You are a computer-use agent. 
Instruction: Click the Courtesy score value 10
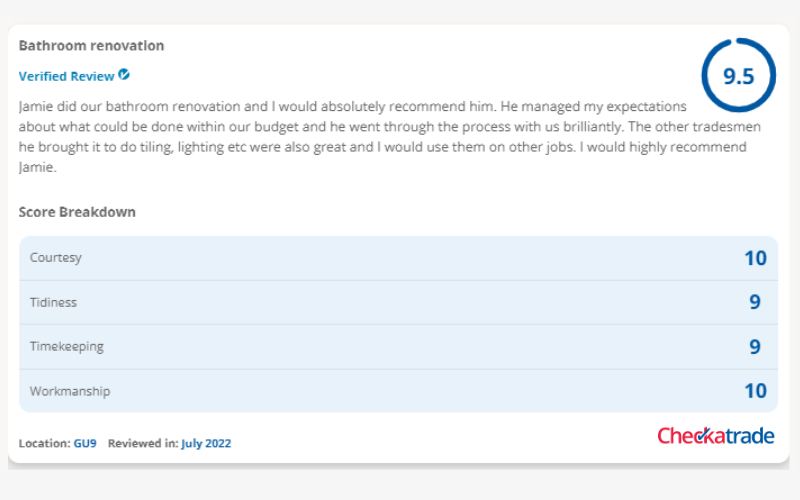pos(755,258)
